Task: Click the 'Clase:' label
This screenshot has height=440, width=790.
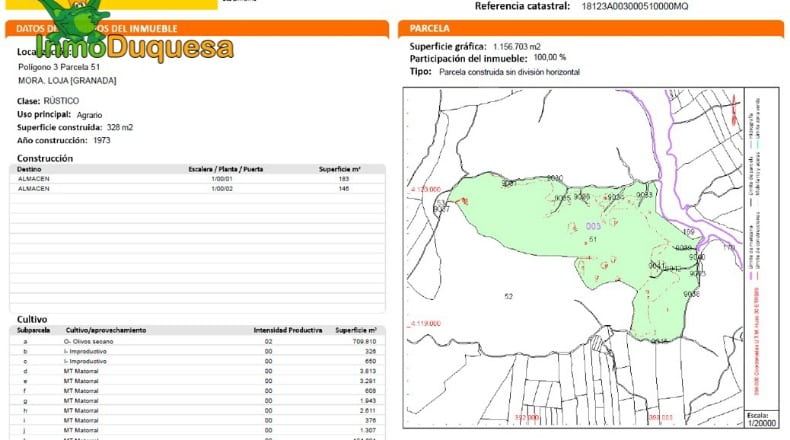Action: [x=28, y=101]
